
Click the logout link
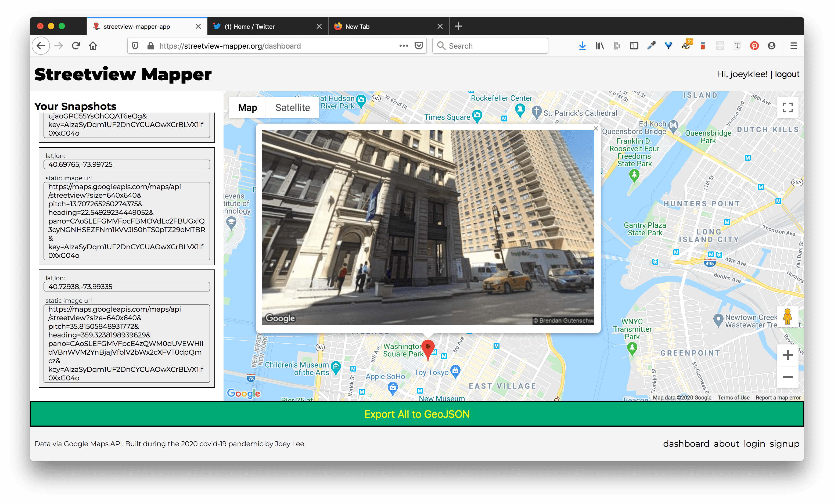click(787, 74)
